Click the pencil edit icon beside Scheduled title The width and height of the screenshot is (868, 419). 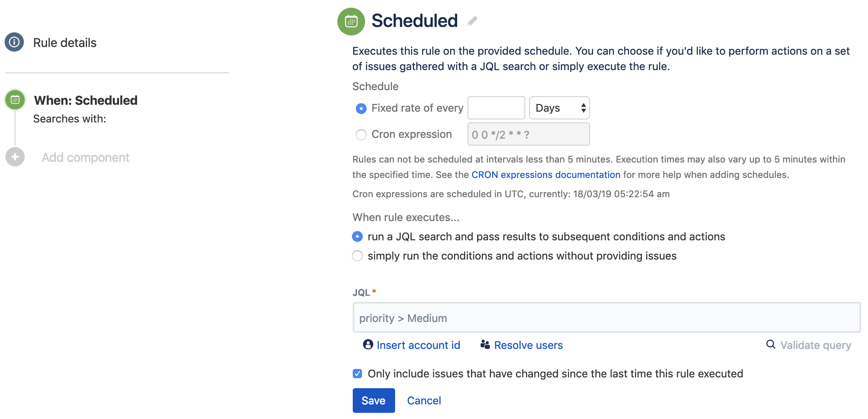coord(472,21)
